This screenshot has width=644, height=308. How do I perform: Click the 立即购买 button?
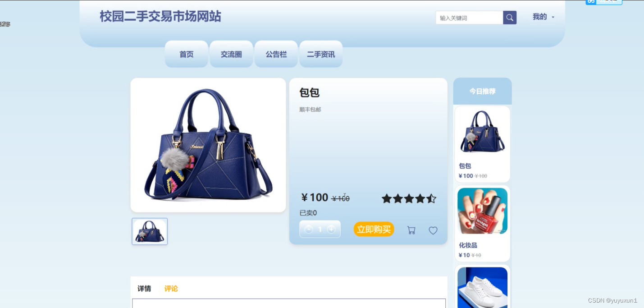374,229
